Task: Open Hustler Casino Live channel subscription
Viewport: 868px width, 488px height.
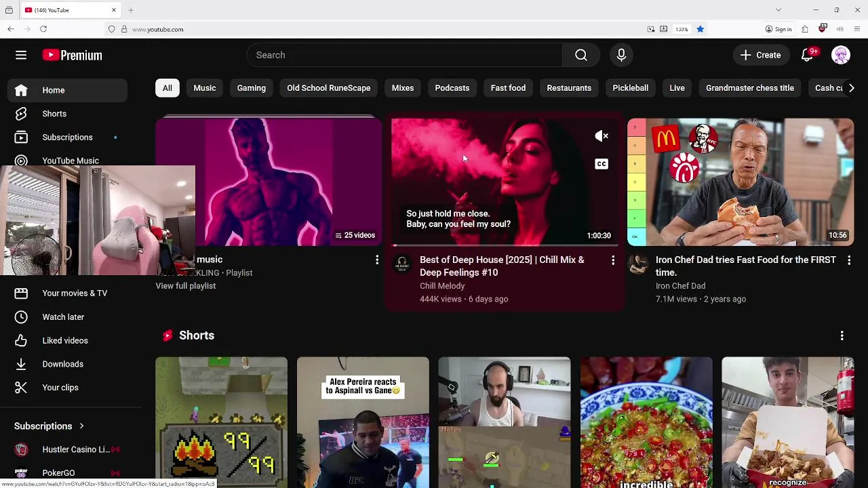Action: tap(67, 449)
